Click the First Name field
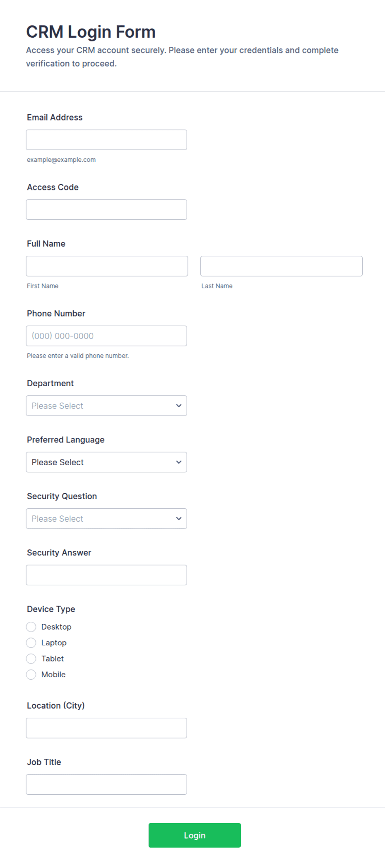 pyautogui.click(x=107, y=266)
